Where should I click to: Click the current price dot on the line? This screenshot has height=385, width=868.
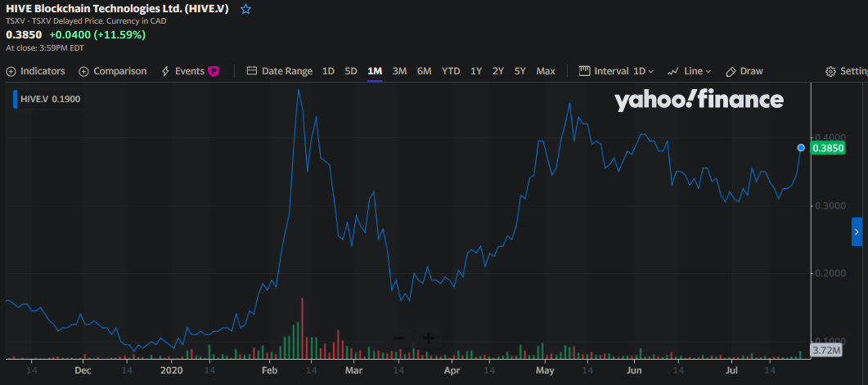[x=801, y=148]
